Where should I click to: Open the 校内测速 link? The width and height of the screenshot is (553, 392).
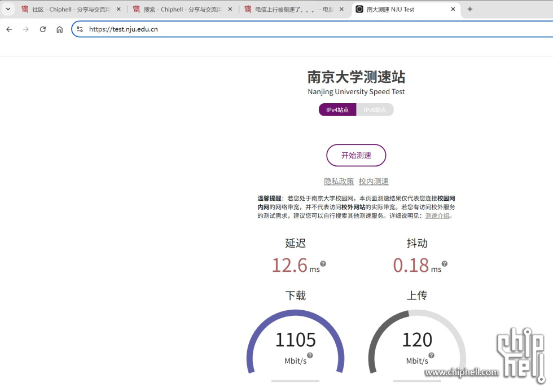[x=374, y=181]
